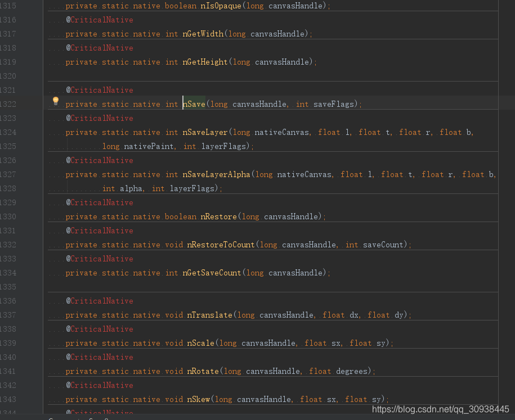Click @CriticalNative annotation on line 1333
This screenshot has width=515, height=420.
(100, 259)
